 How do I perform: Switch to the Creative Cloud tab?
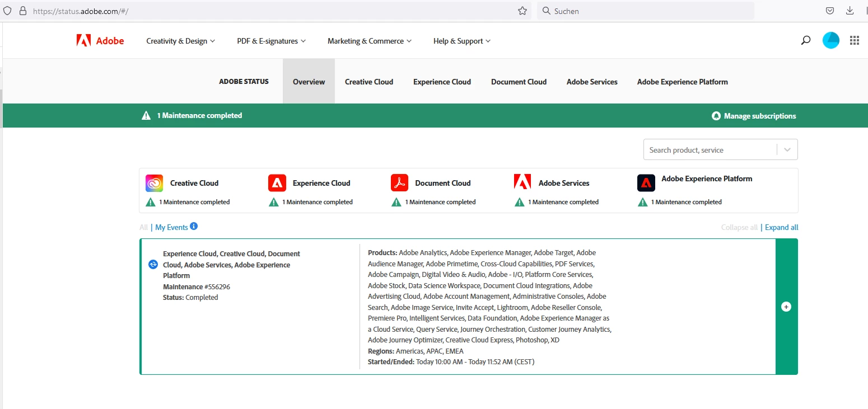click(x=369, y=82)
